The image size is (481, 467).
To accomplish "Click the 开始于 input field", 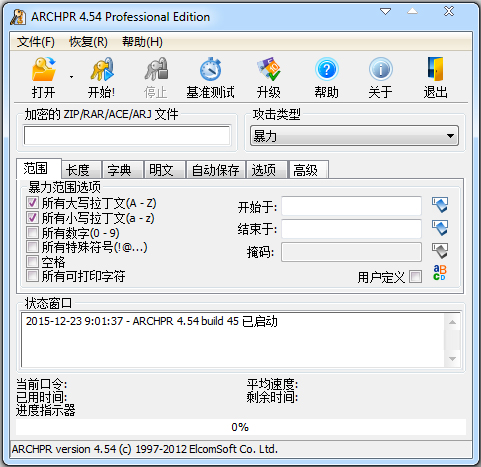I will pos(351,206).
